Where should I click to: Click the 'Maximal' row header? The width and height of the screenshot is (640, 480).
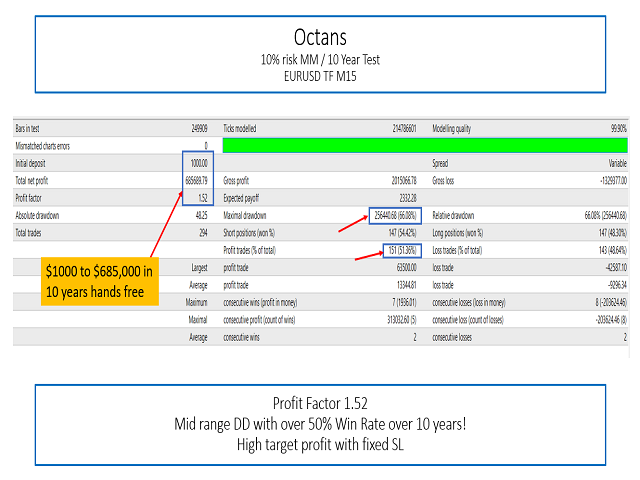(198, 320)
